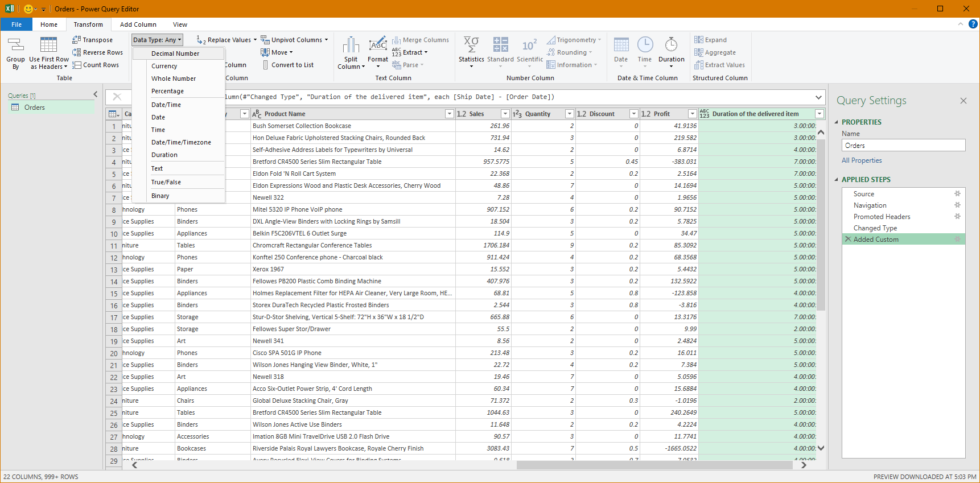This screenshot has width=980, height=483.
Task: Collapse the Queries pane
Action: pyautogui.click(x=95, y=94)
